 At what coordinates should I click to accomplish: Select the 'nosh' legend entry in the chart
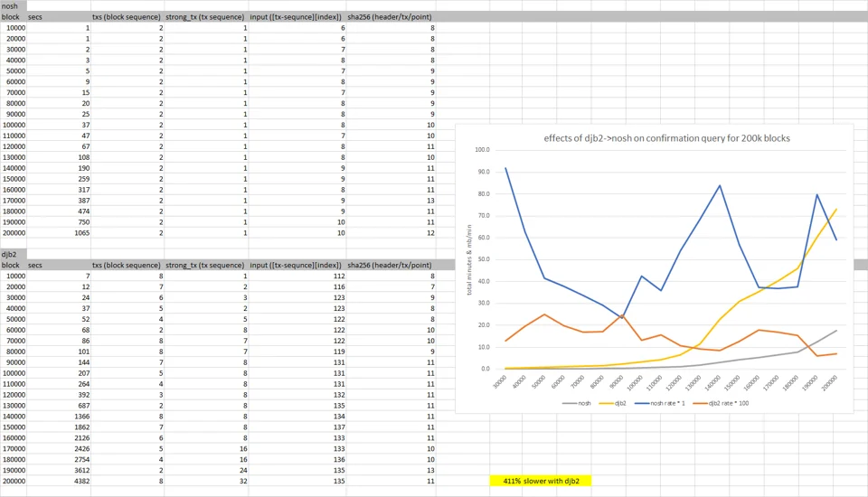(x=577, y=403)
